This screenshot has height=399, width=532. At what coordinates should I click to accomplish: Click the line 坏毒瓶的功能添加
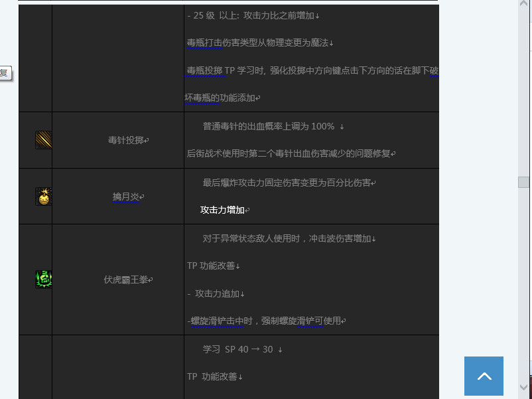click(220, 98)
